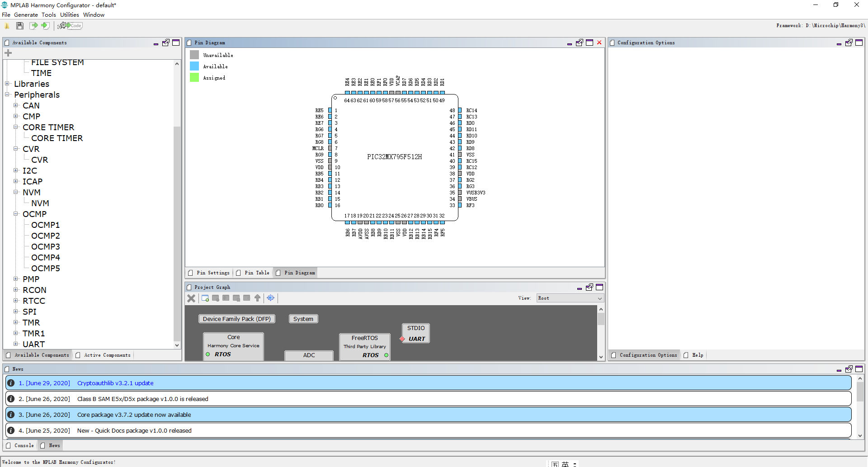Collapse the OCMP tree node
The width and height of the screenshot is (868, 467).
point(16,214)
